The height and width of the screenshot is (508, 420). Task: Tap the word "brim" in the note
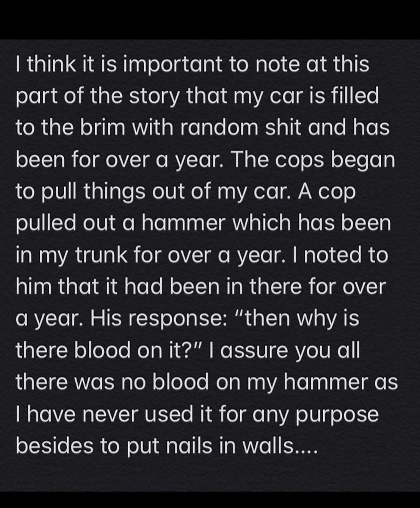click(103, 128)
